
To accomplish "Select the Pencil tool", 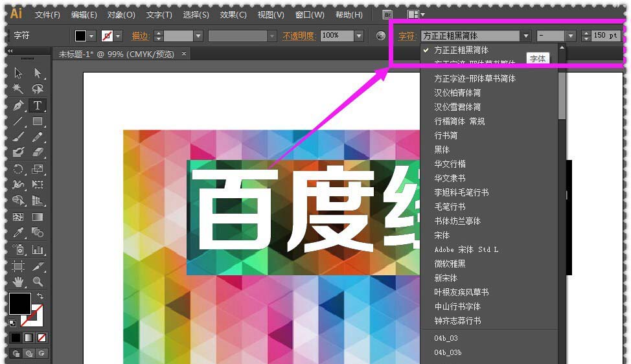I will (x=38, y=137).
